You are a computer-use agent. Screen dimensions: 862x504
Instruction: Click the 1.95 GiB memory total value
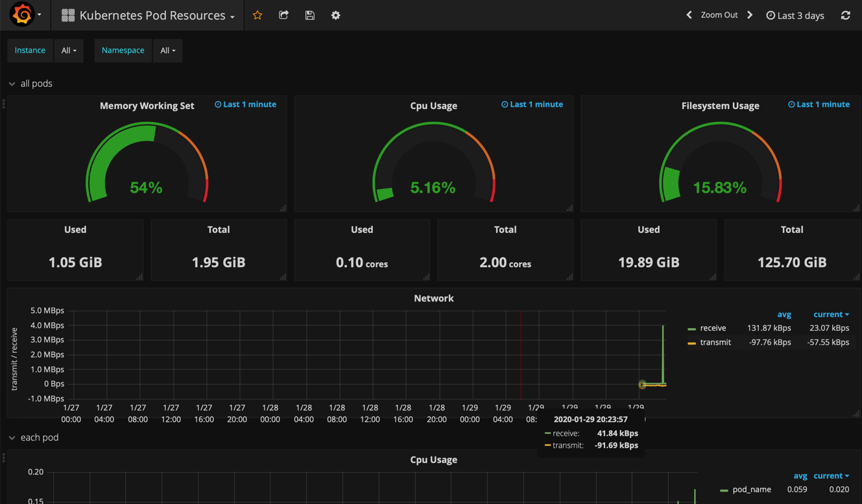coord(219,262)
